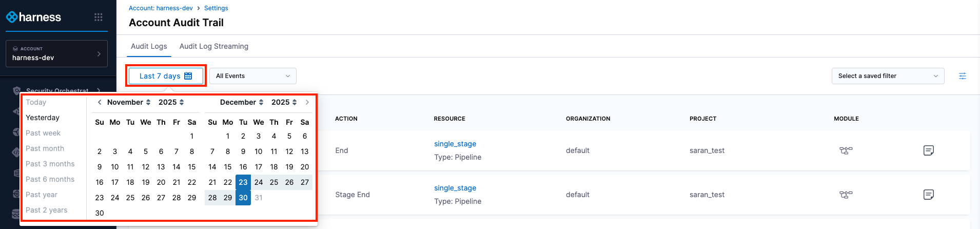Select December 25 in the calendar

click(x=274, y=182)
